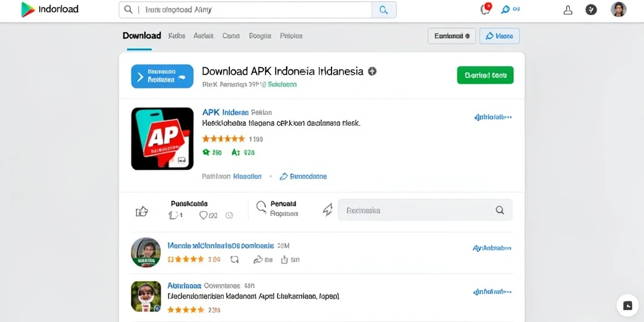Click the heart icon under Pentdkoatfia

point(203,215)
